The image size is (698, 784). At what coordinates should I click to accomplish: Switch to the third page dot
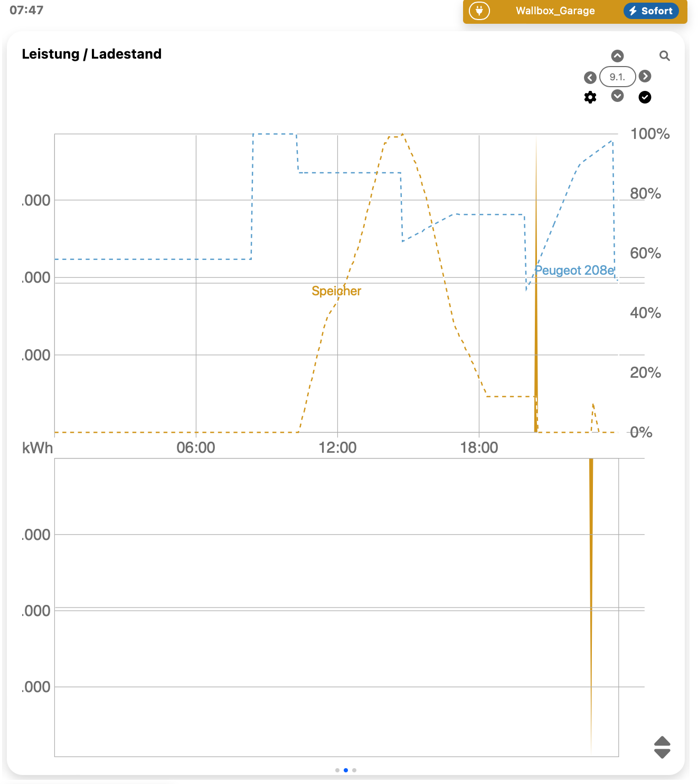click(x=354, y=770)
